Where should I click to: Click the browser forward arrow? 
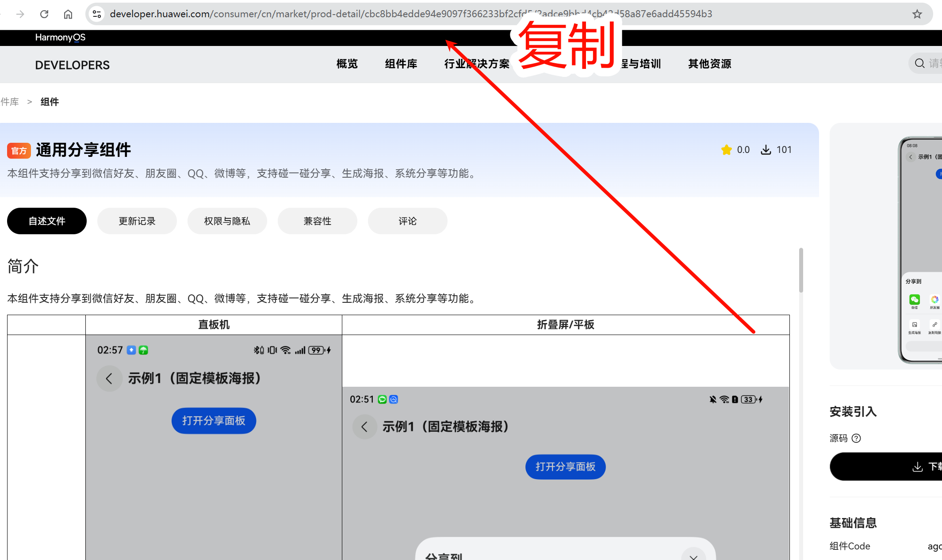point(20,14)
